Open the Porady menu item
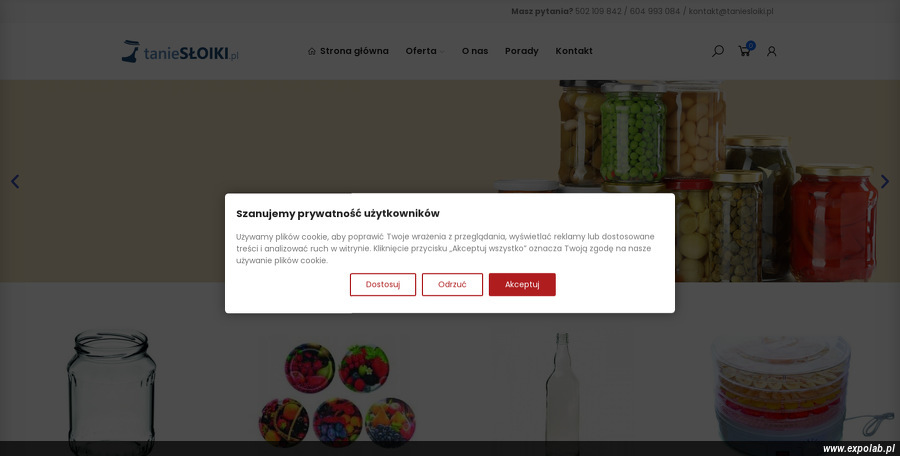Image resolution: width=900 pixels, height=456 pixels. coord(522,51)
